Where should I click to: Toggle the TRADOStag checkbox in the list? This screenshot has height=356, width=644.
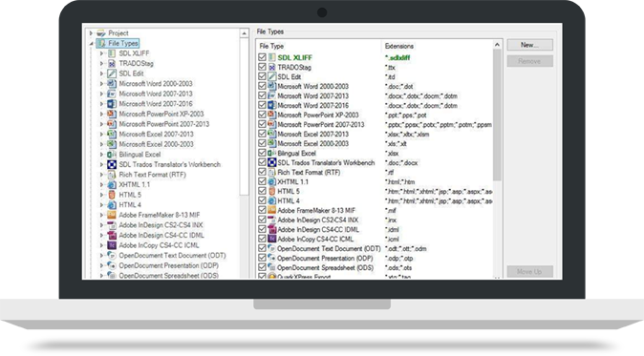pyautogui.click(x=262, y=67)
